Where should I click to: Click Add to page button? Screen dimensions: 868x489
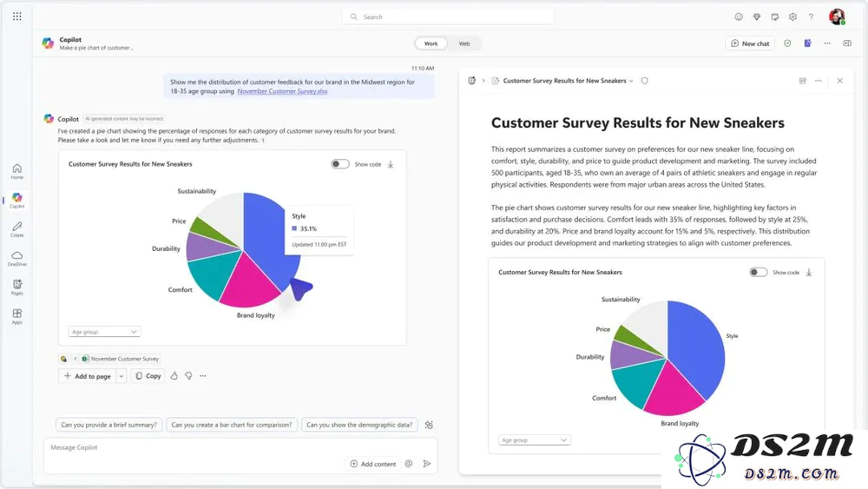(87, 376)
